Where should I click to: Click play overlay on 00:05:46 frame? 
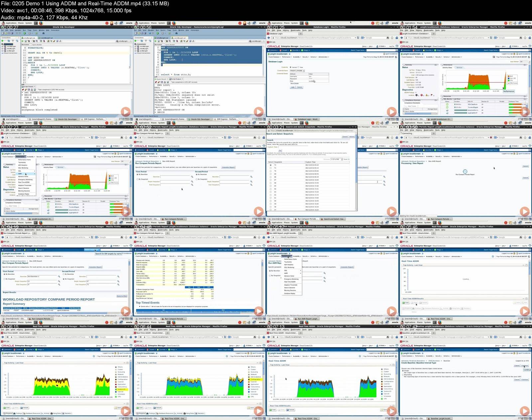pos(524,311)
